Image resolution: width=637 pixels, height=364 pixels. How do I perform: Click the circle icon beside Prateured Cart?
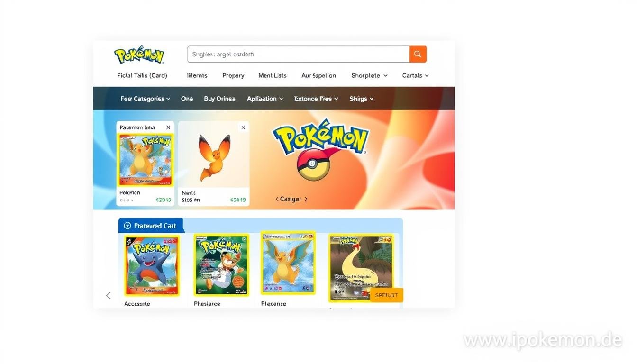(127, 225)
